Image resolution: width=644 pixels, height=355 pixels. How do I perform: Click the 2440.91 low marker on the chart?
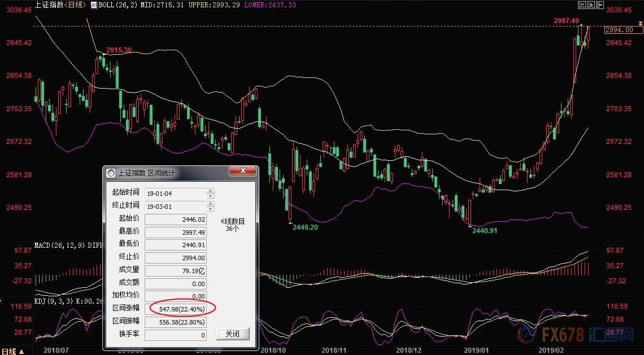(485, 231)
